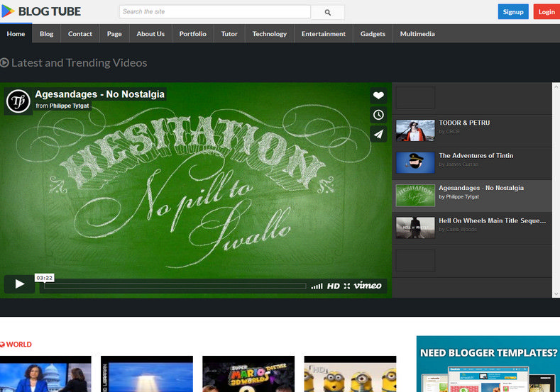Viewport: 560px width, 392px height.
Task: Share the video with the paper plane icon
Action: pyautogui.click(x=378, y=134)
